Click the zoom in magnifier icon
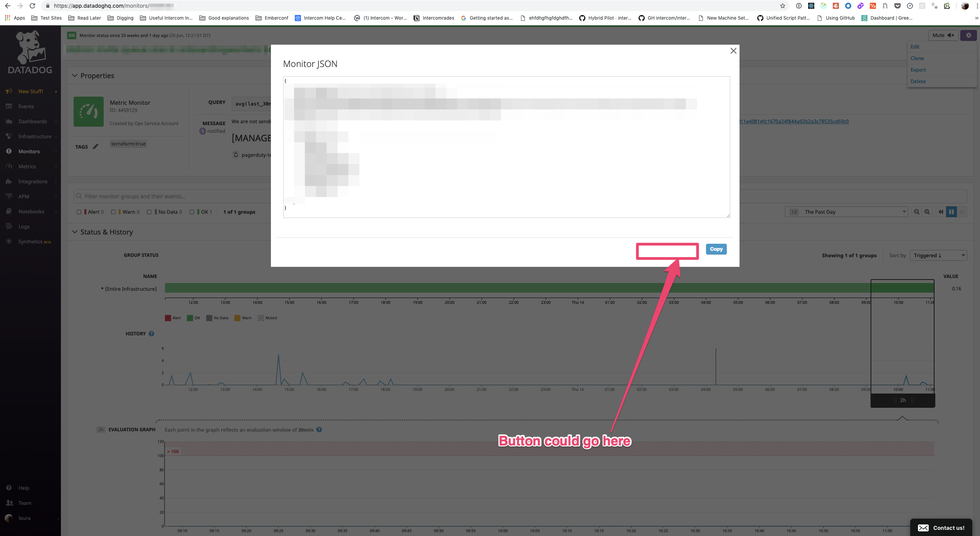Image resolution: width=980 pixels, height=536 pixels. click(x=927, y=212)
